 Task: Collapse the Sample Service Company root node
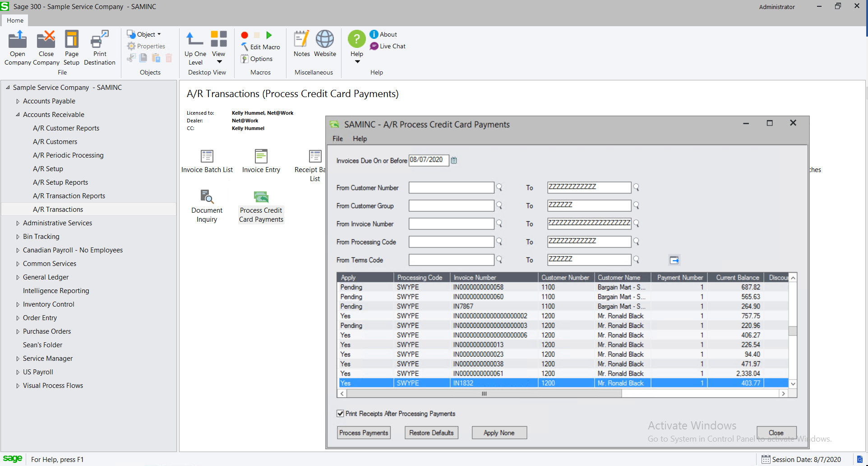(8, 88)
